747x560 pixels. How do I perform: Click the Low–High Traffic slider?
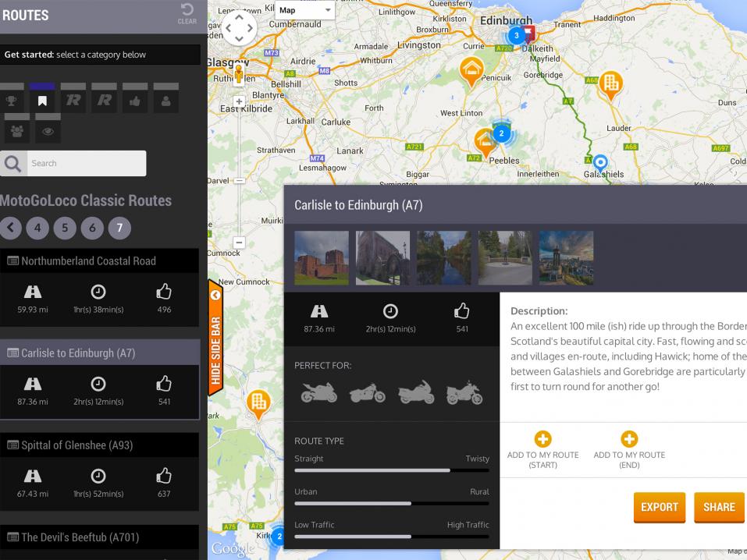click(392, 537)
